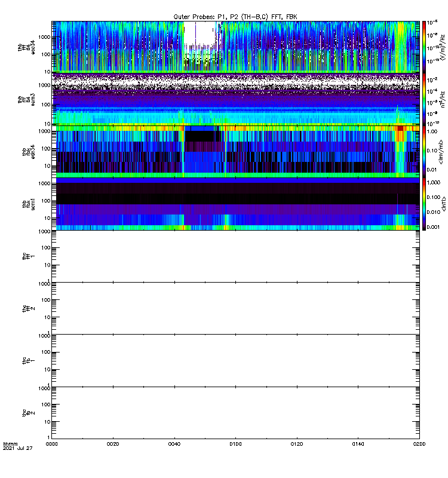The image size is (448, 478).
Task: Click the time axis label '0000'
Action: coord(51,444)
